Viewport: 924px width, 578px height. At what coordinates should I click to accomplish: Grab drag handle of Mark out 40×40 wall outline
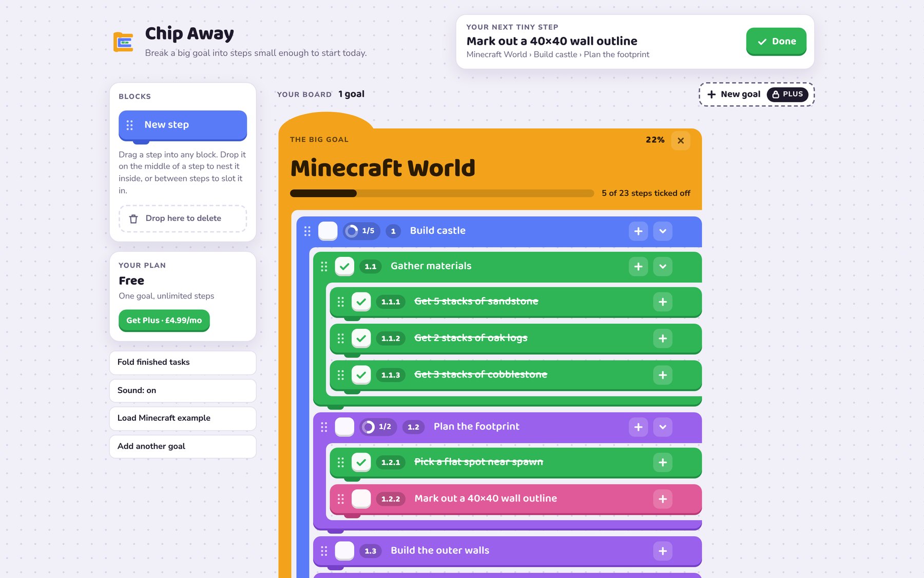[341, 499]
